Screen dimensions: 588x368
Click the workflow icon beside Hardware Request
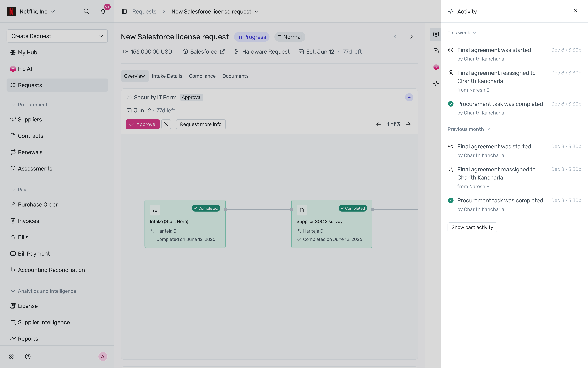[237, 52]
